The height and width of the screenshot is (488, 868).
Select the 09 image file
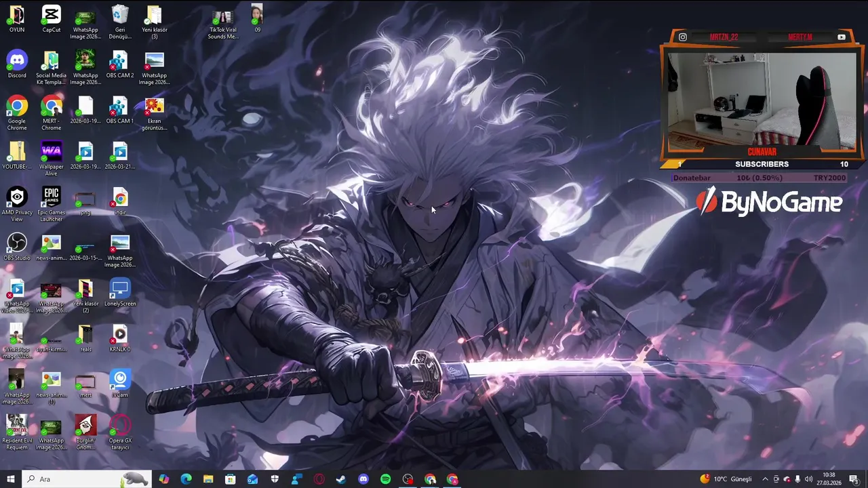(257, 19)
